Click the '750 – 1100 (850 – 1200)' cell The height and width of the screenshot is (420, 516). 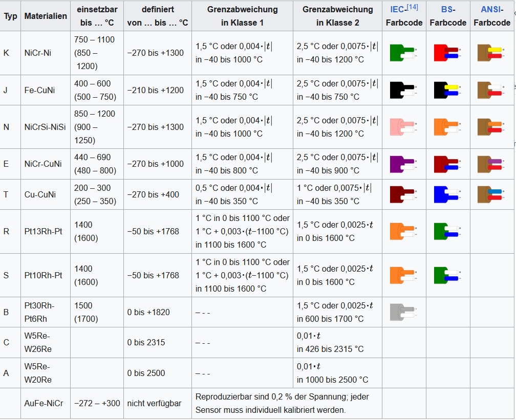97,53
